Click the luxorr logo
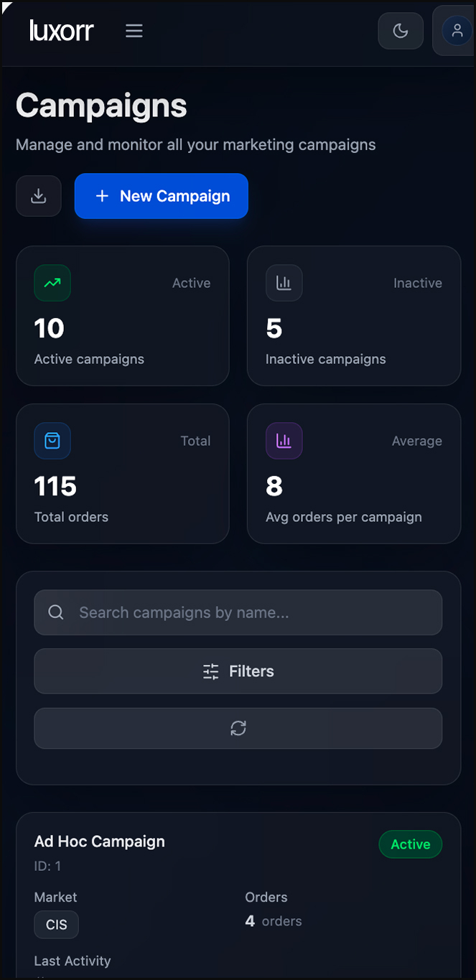Viewport: 476px width, 980px height. (x=62, y=31)
